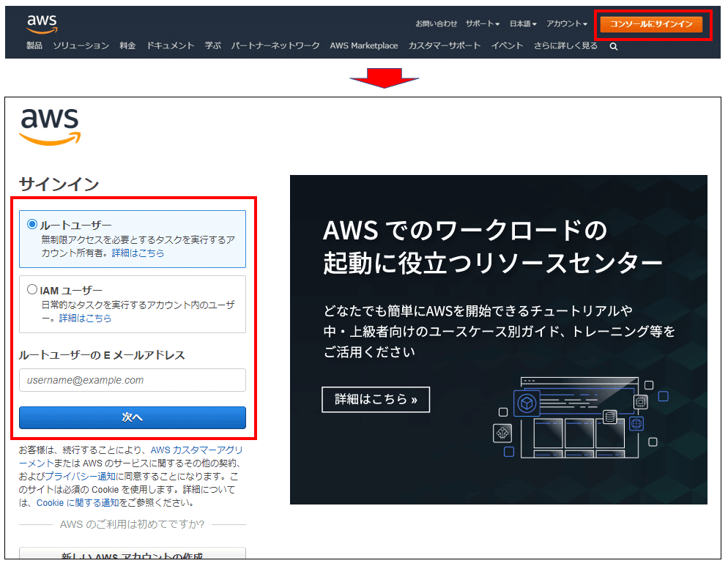Expand the サポート dropdown menu
The image size is (728, 566).
(483, 23)
